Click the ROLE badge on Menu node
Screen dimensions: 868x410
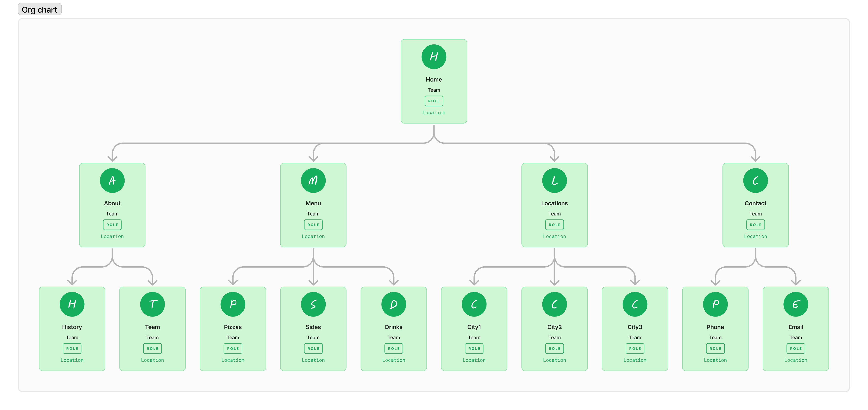pyautogui.click(x=313, y=224)
